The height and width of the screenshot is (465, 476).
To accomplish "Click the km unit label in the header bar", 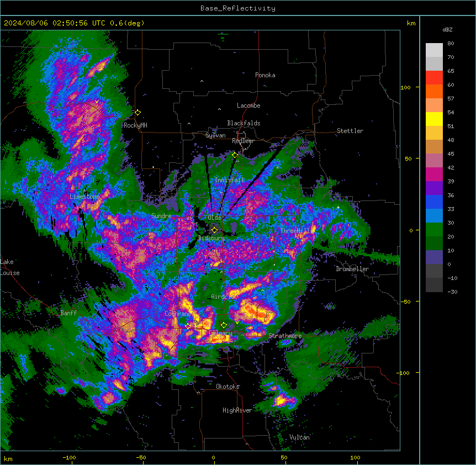I will click(411, 23).
